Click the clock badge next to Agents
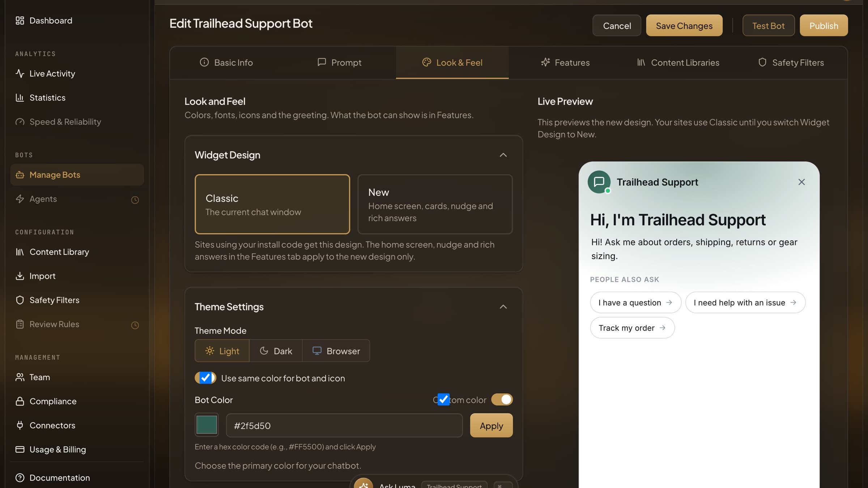The height and width of the screenshot is (488, 868). [x=135, y=200]
